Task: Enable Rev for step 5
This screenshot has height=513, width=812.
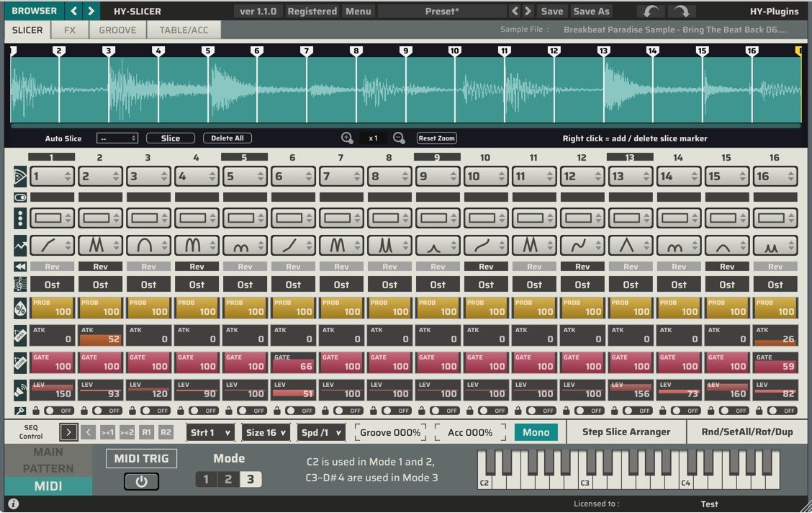Action: [x=245, y=267]
